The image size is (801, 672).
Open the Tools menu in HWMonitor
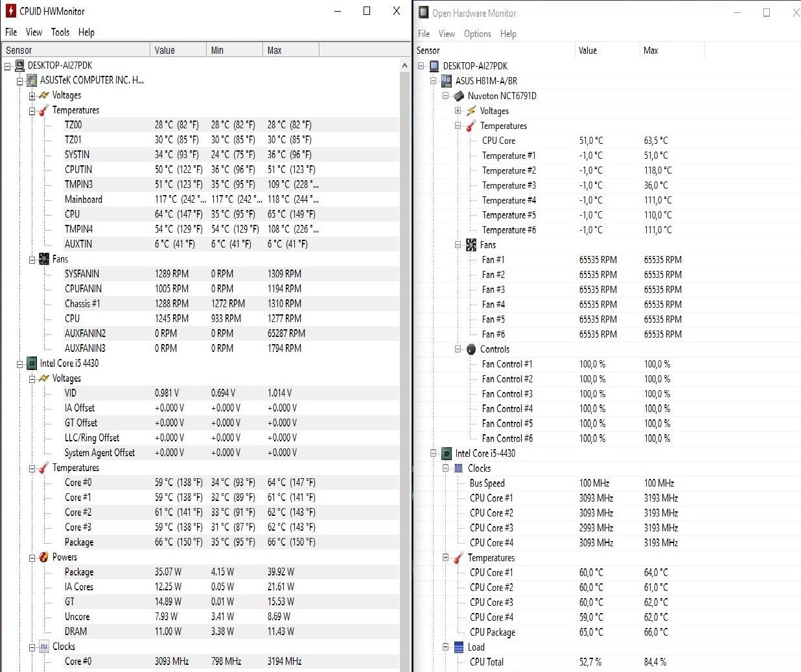[x=60, y=32]
